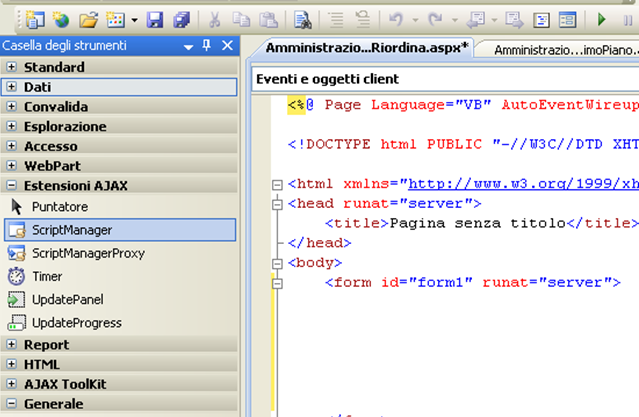Open the toolbox window position dropdown arrow
Image resolution: width=639 pixels, height=417 pixels.
coord(188,47)
